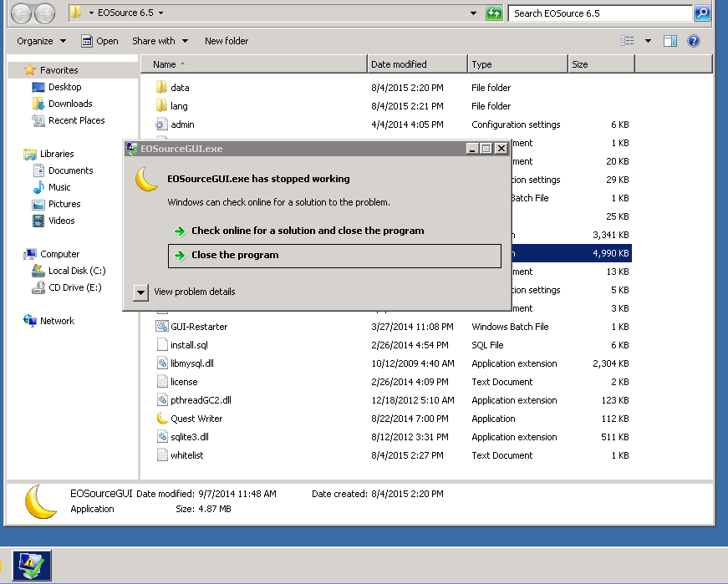Image resolution: width=728 pixels, height=584 pixels.
Task: Click the CD Drive (E:) icon
Action: pos(38,287)
